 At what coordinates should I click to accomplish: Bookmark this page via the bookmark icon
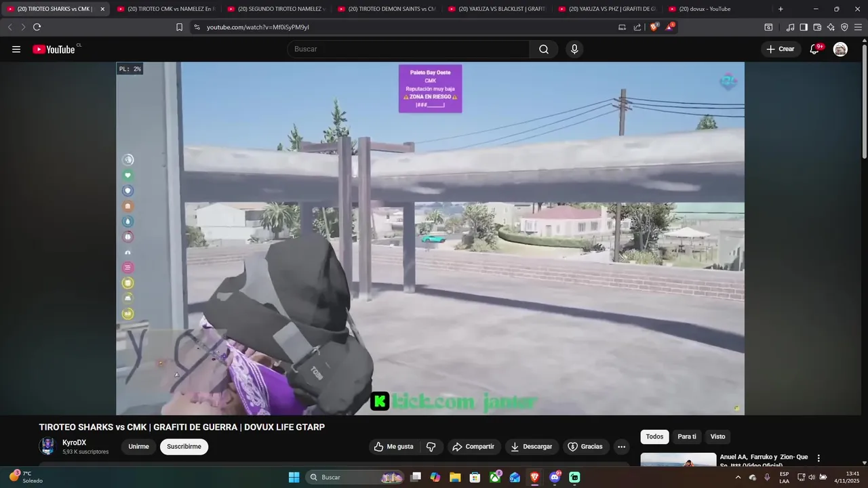[x=179, y=27]
